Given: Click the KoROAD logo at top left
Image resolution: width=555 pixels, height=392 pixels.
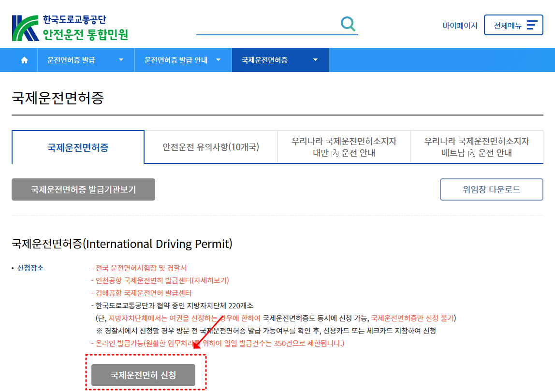Looking at the screenshot, I should (70, 28).
